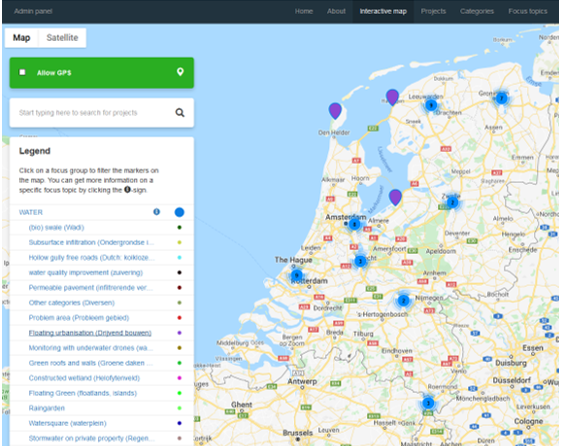566x448 pixels.
Task: Open the Admin panel link
Action: click(33, 11)
